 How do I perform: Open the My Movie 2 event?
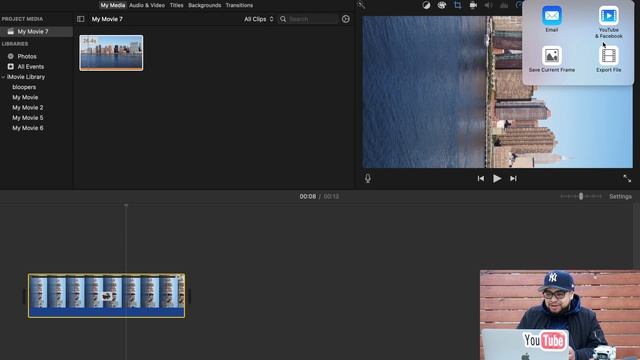[x=27, y=107]
